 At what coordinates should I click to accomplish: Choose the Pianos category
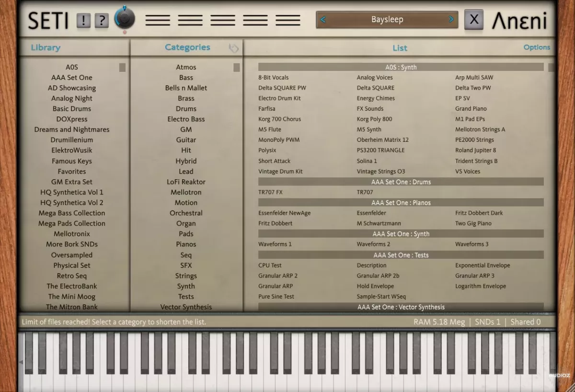coord(186,244)
